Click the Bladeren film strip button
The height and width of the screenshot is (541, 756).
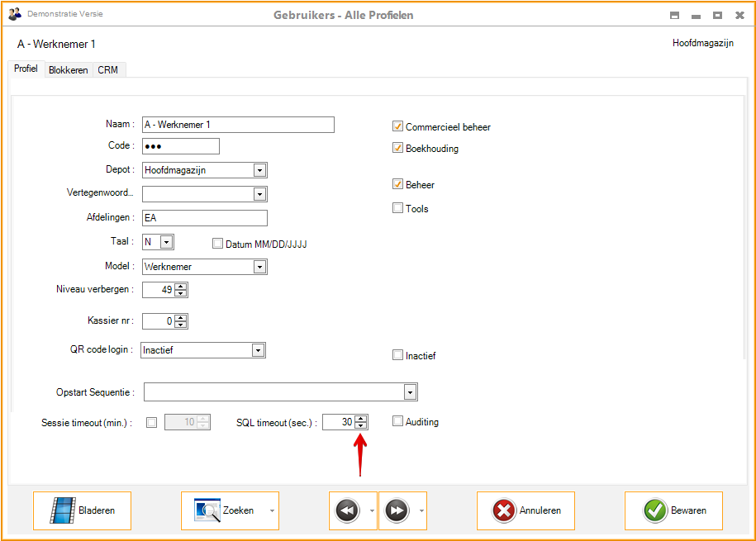pyautogui.click(x=82, y=510)
